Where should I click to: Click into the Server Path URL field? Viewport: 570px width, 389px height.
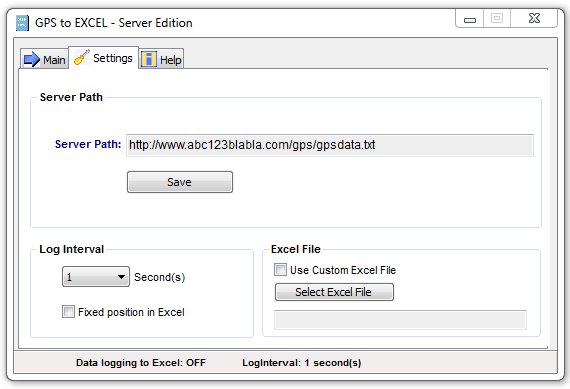(330, 145)
